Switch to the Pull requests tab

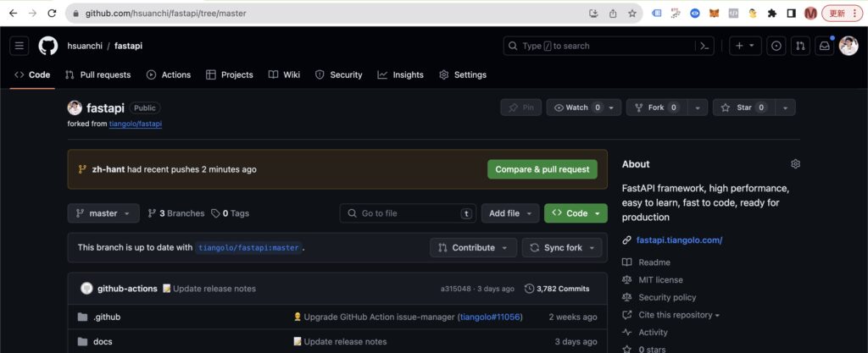point(98,74)
